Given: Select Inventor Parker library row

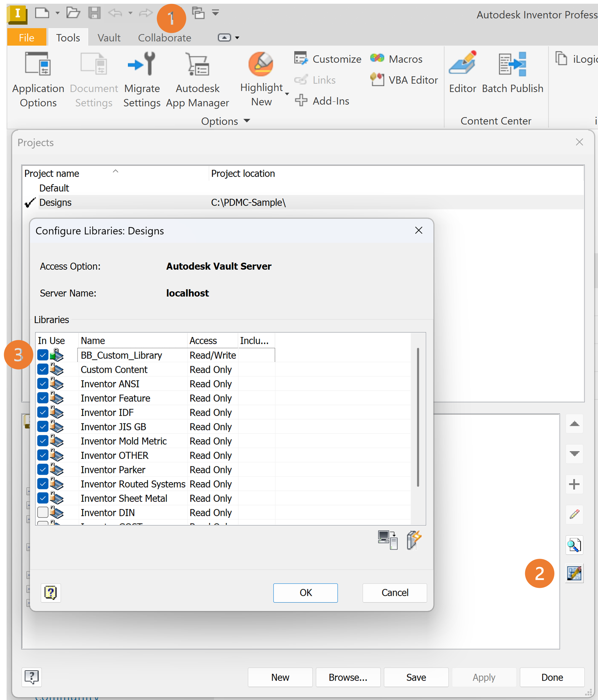Looking at the screenshot, I should [x=223, y=470].
